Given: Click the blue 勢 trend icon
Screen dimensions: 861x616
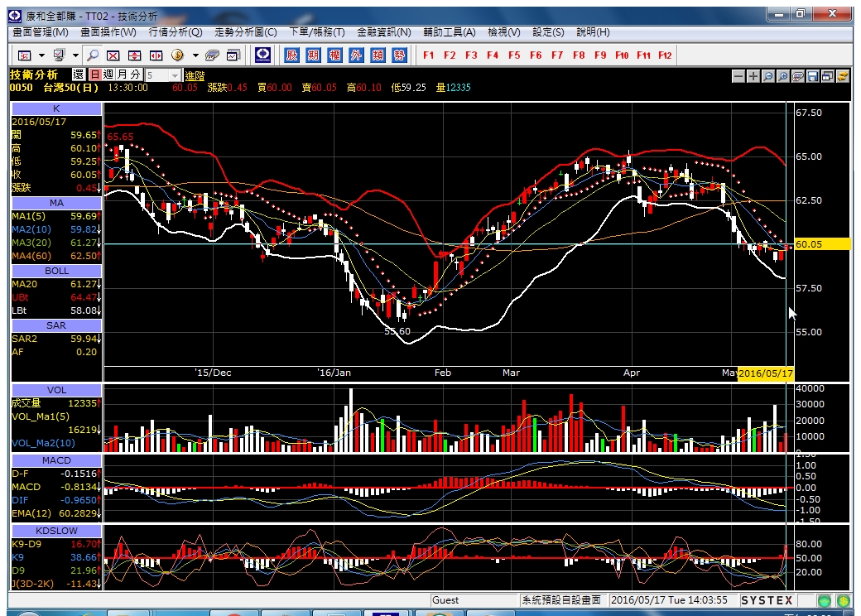Looking at the screenshot, I should (399, 55).
